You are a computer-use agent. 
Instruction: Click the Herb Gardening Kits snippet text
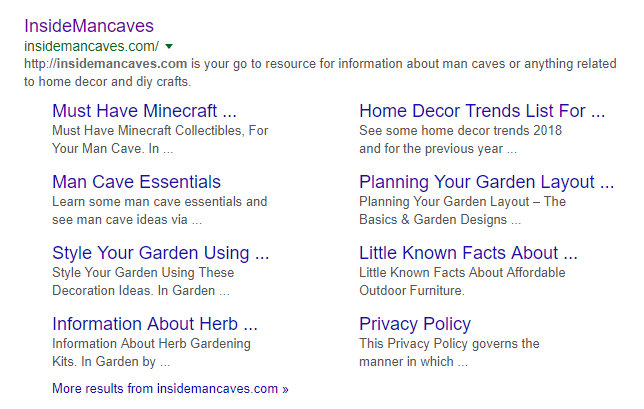tap(151, 352)
